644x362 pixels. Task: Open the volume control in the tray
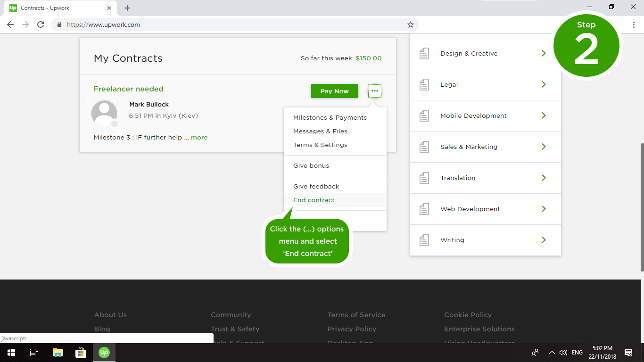click(563, 353)
